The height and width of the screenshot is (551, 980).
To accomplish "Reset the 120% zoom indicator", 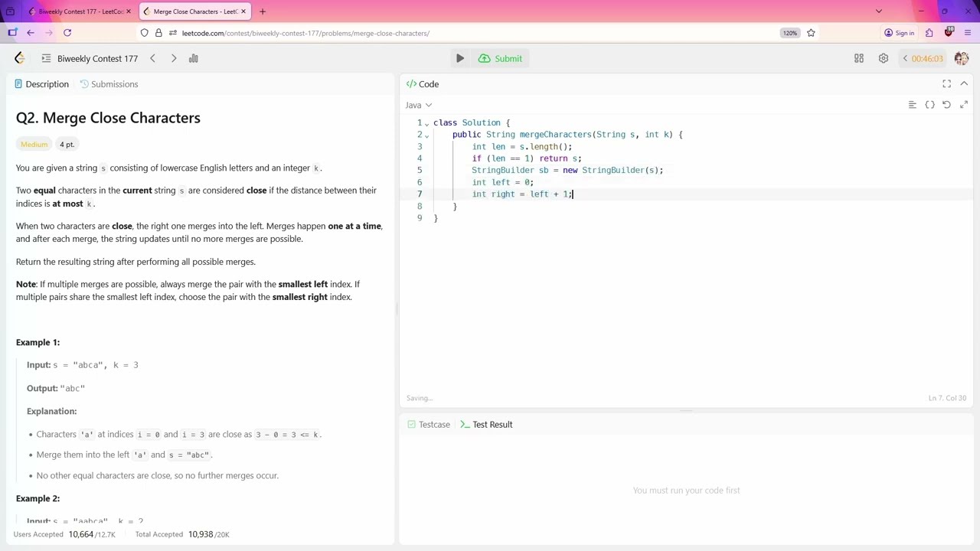I will 789,33.
